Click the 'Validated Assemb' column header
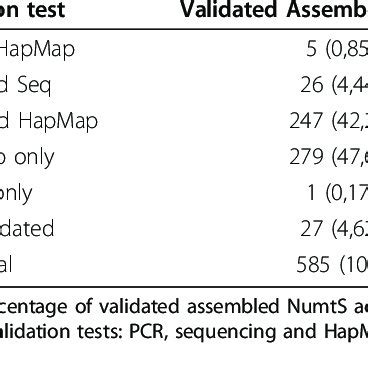The width and height of the screenshot is (368, 368). click(x=274, y=10)
